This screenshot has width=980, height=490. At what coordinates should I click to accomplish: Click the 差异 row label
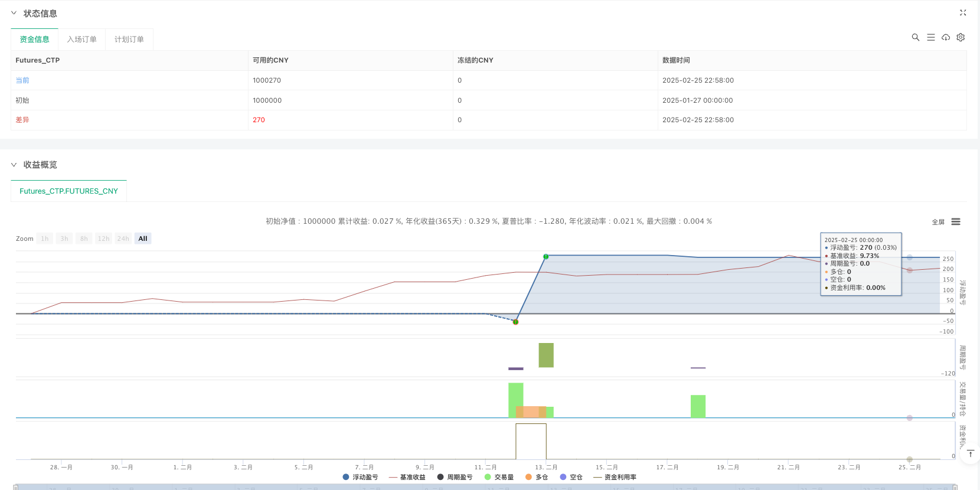[x=22, y=120]
